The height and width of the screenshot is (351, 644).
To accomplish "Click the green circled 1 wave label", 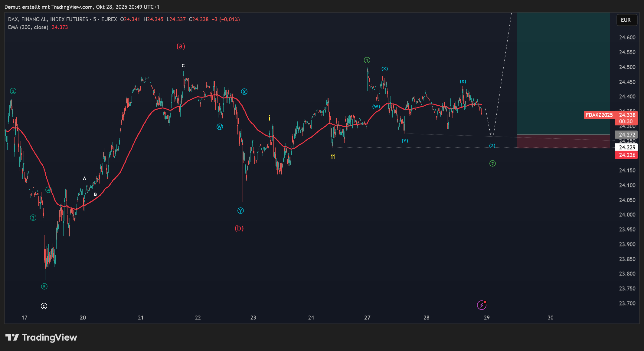I will pos(367,60).
